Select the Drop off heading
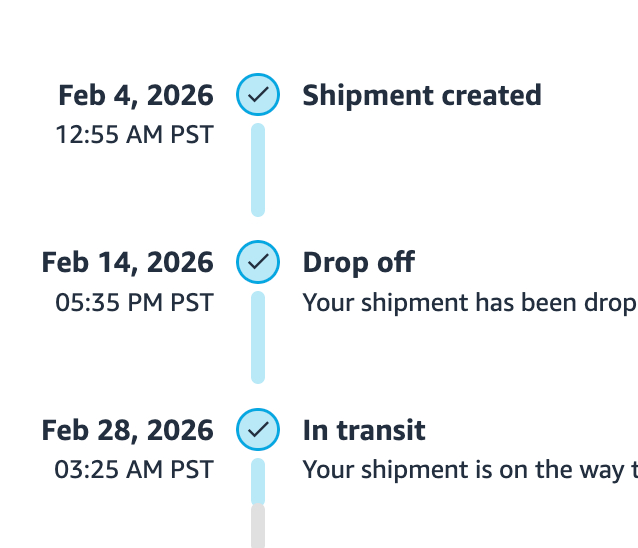Viewport: 638px width, 548px height. coord(358,262)
